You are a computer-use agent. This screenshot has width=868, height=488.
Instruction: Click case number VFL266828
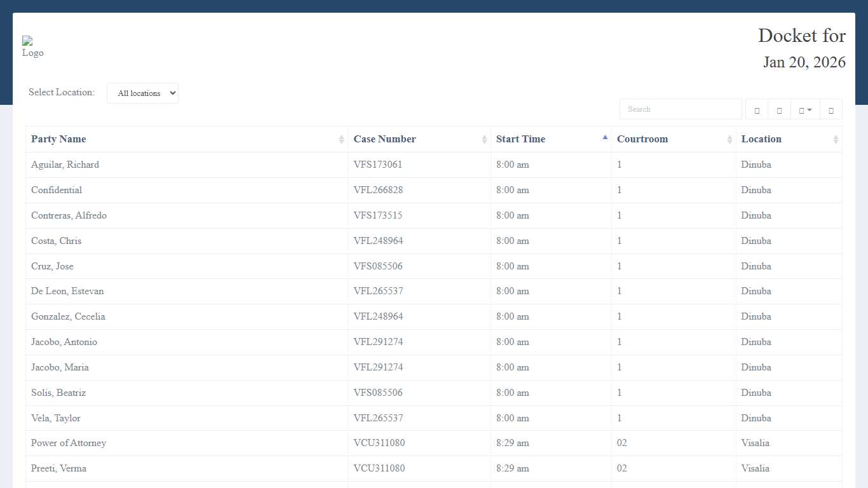click(378, 190)
